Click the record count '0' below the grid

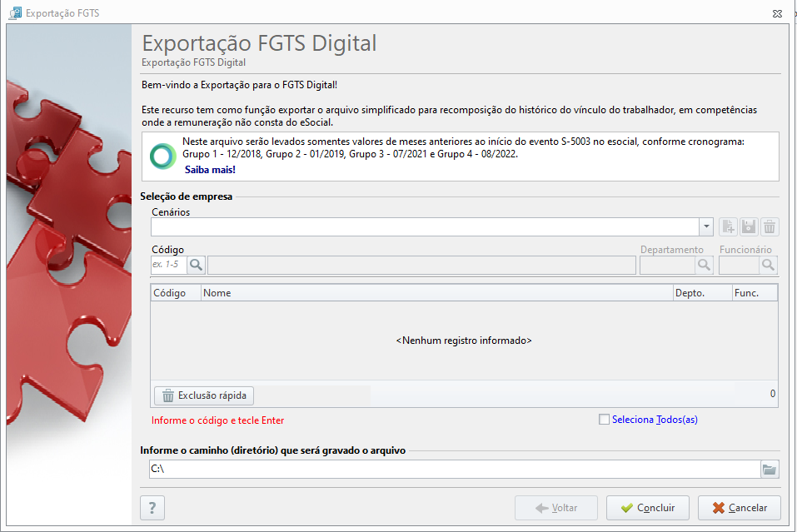(x=773, y=394)
